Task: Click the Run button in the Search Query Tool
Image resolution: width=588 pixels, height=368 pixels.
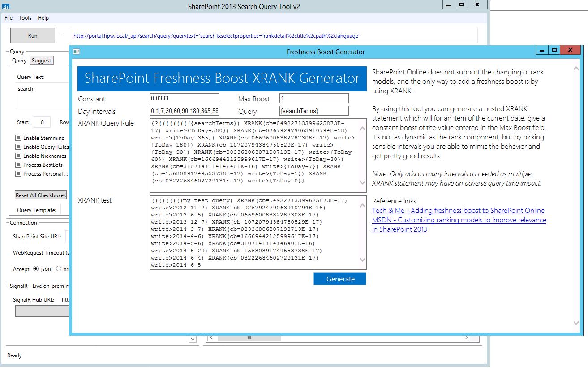Action: (32, 36)
